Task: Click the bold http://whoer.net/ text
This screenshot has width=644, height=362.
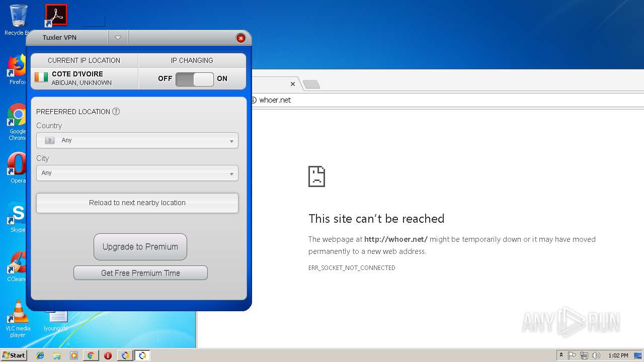Action: point(396,239)
